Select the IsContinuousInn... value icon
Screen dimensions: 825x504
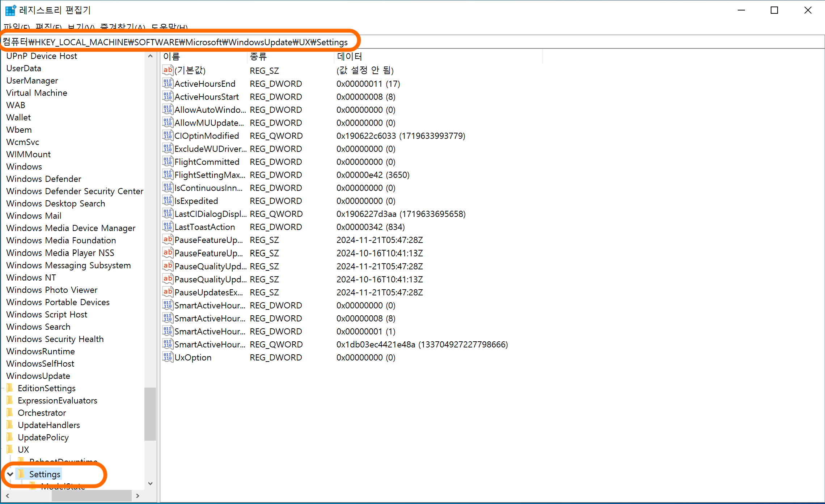pyautogui.click(x=168, y=187)
